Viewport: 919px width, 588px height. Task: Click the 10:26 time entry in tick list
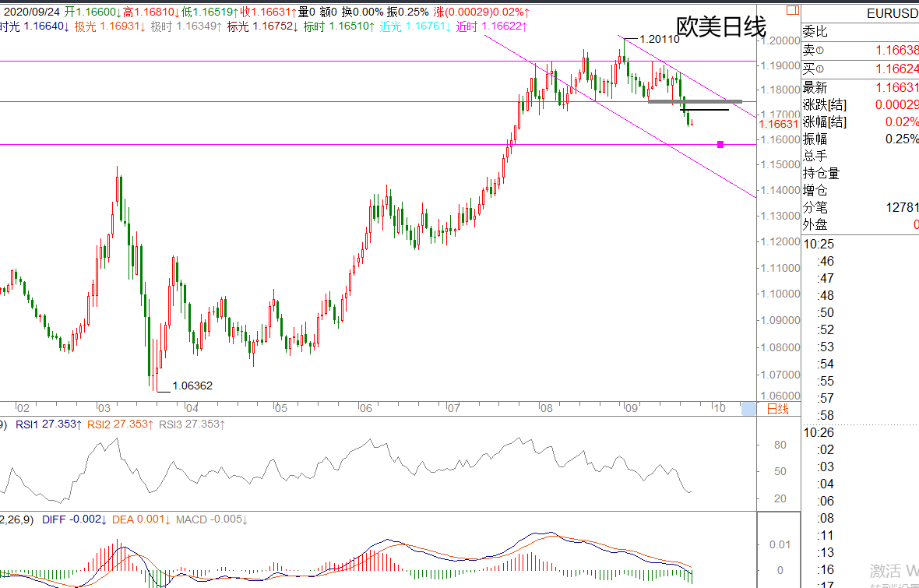[x=819, y=433]
